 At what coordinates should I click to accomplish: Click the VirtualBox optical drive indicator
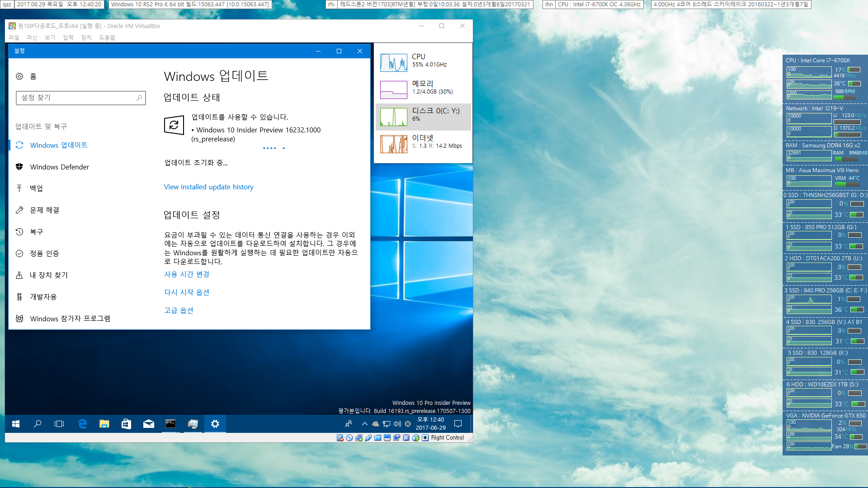click(x=349, y=438)
